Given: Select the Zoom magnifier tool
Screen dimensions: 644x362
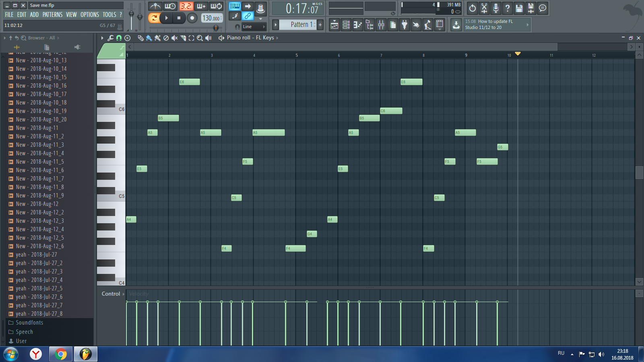Looking at the screenshot, I should point(200,38).
